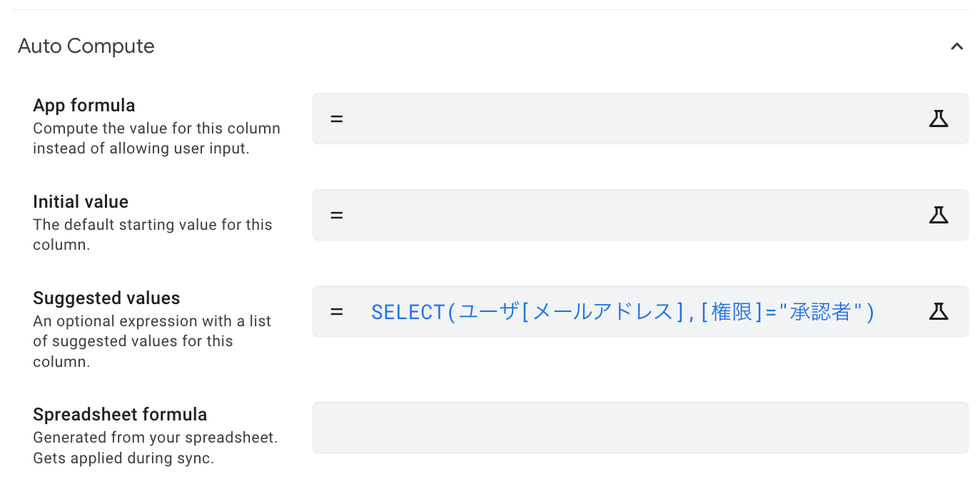Collapse the Auto Compute section chevron

956,46
